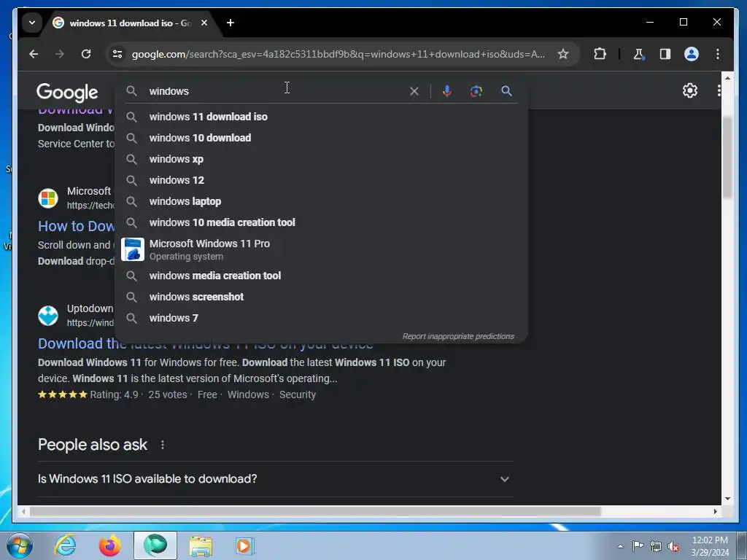Screen dimensions: 747x560
Task: Open Windows Explorer folder on taskbar
Action: (x=201, y=545)
